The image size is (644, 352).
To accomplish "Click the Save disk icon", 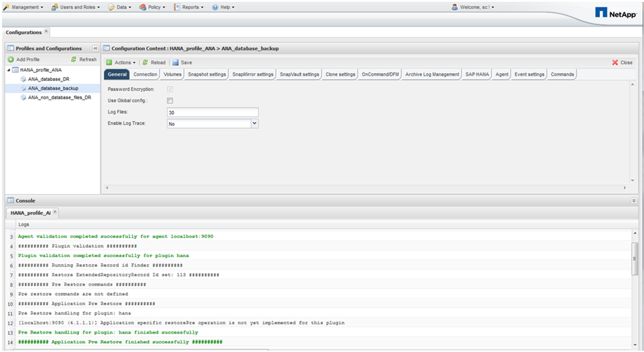I will pos(175,63).
